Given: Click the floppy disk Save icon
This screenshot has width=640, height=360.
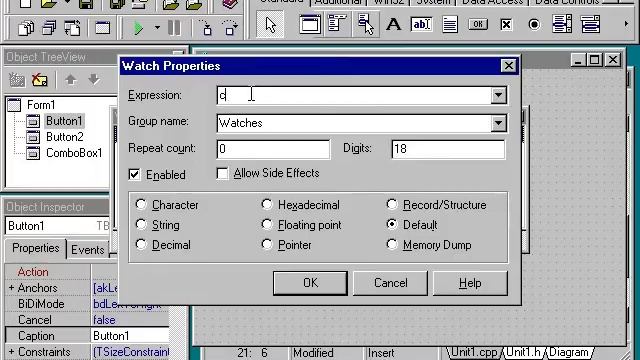Looking at the screenshot, I should coord(86,4).
